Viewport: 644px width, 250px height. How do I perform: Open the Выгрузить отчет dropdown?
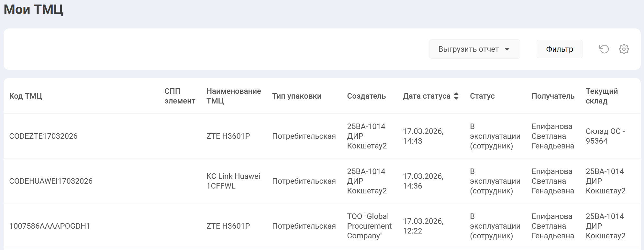point(468,49)
